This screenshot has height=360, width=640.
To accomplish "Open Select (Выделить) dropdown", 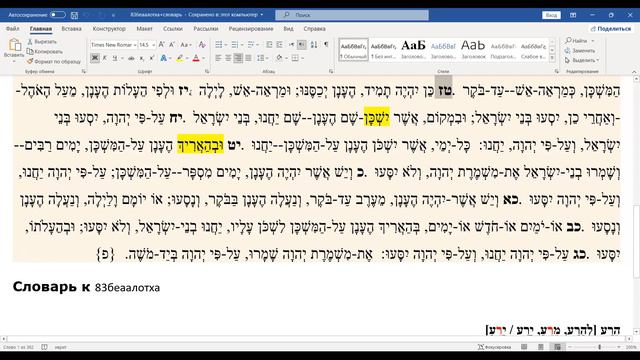I will click(x=582, y=60).
